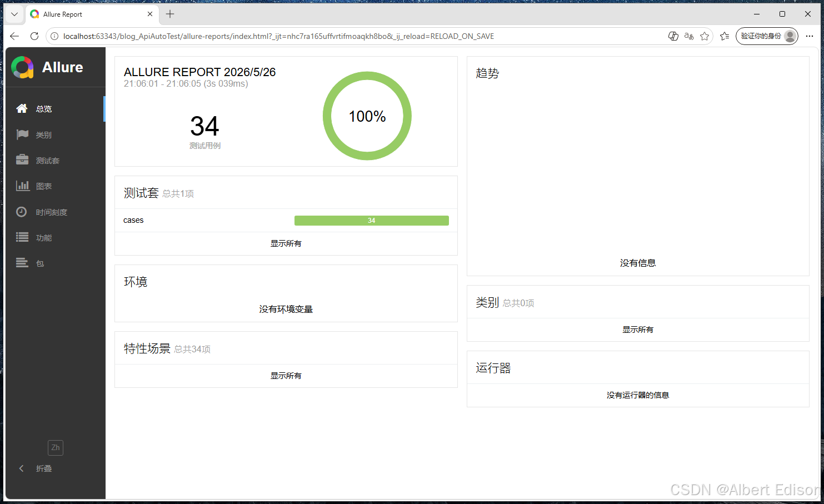The height and width of the screenshot is (504, 824).
Task: Click ALLURE REPORT 2026/5/26 title
Action: click(199, 72)
